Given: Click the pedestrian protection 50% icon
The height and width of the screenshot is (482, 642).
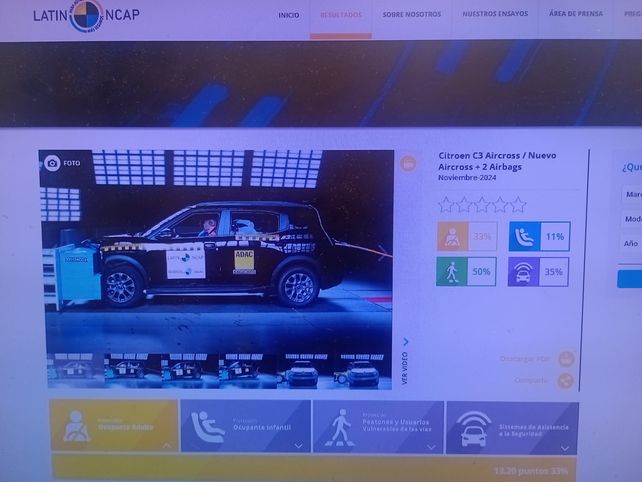Looking at the screenshot, I should [x=451, y=272].
